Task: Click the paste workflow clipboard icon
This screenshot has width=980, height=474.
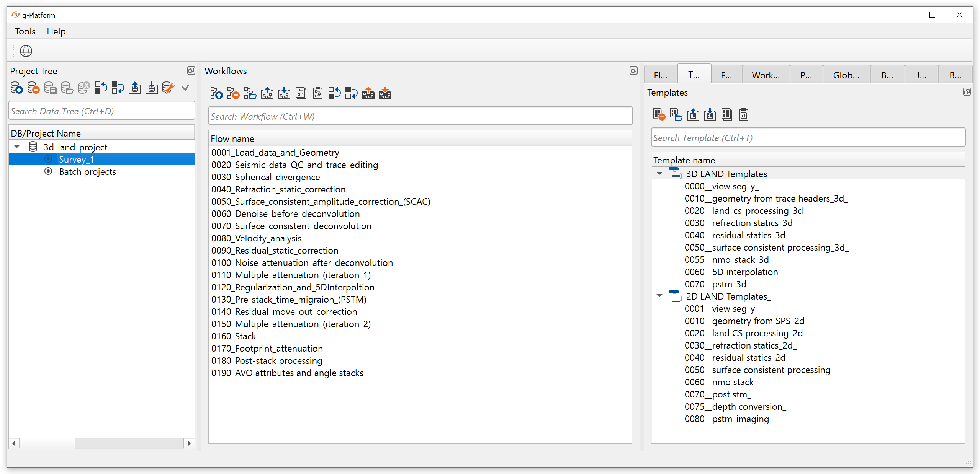Action: point(318,93)
